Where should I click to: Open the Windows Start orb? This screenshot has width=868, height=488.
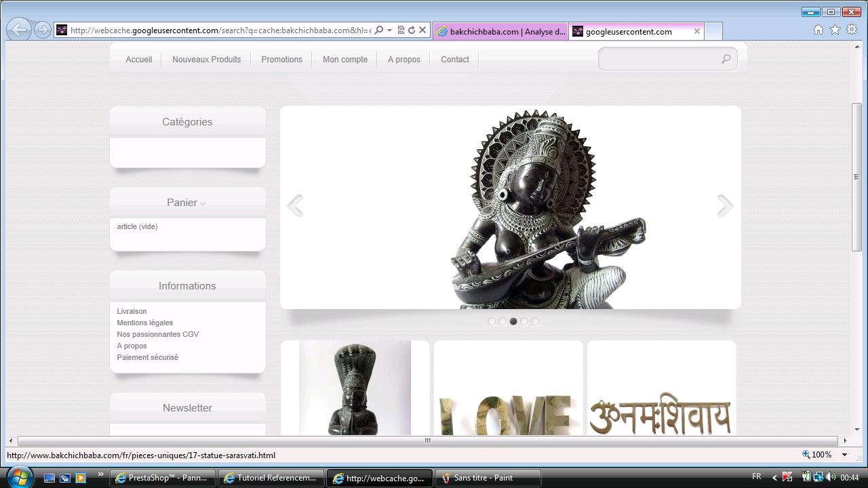pyautogui.click(x=18, y=477)
